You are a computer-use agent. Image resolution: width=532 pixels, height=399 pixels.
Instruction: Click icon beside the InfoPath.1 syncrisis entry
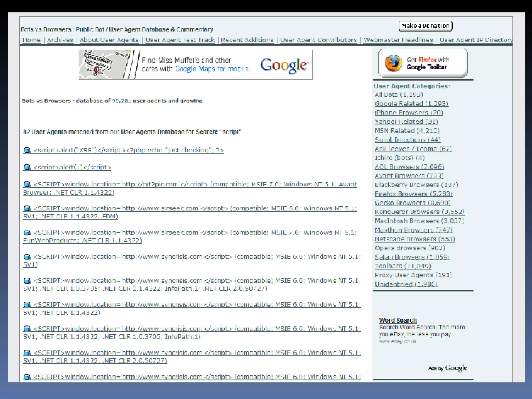[27, 329]
